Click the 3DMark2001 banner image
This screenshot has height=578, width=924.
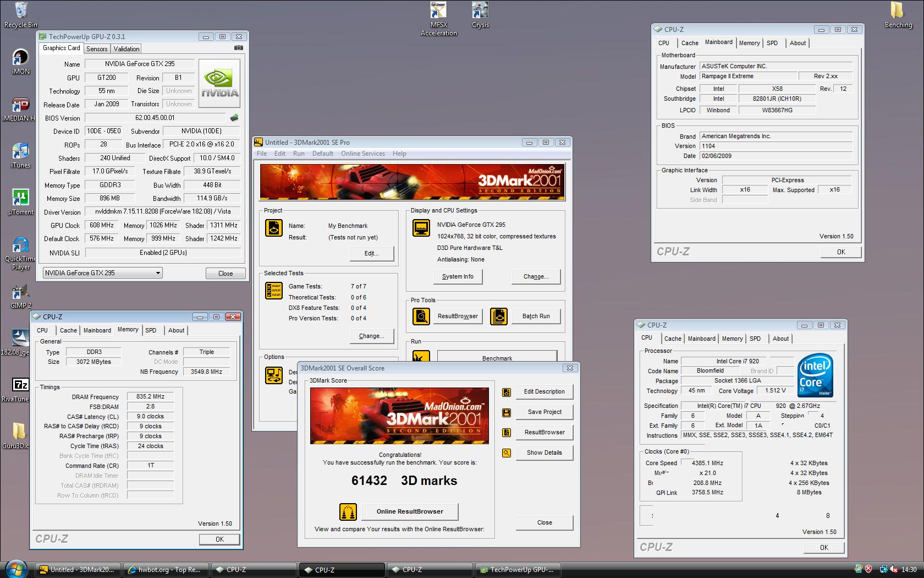click(x=412, y=183)
